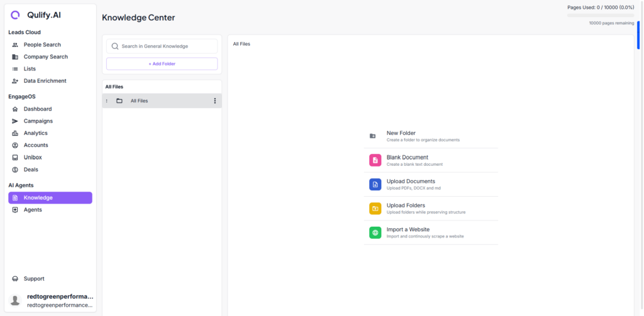This screenshot has height=316, width=644.
Task: Click the Pages Used: 0 / 10000 text
Action: tap(601, 8)
